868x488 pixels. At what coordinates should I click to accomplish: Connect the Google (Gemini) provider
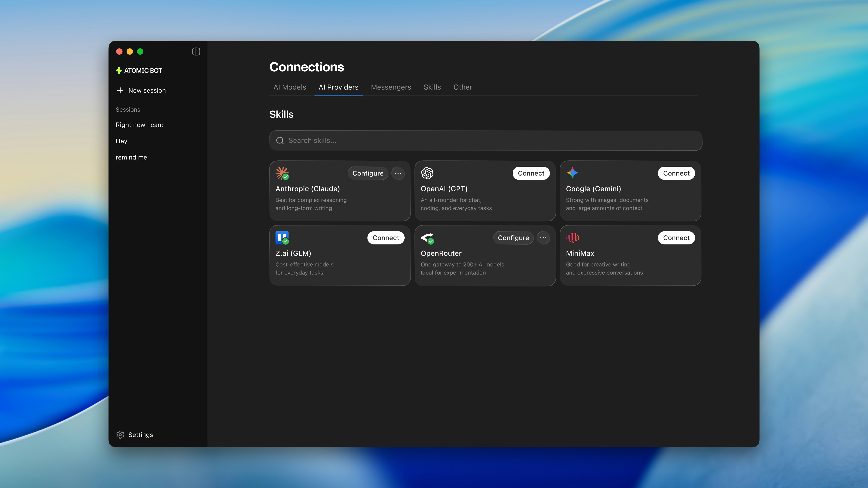click(x=676, y=173)
